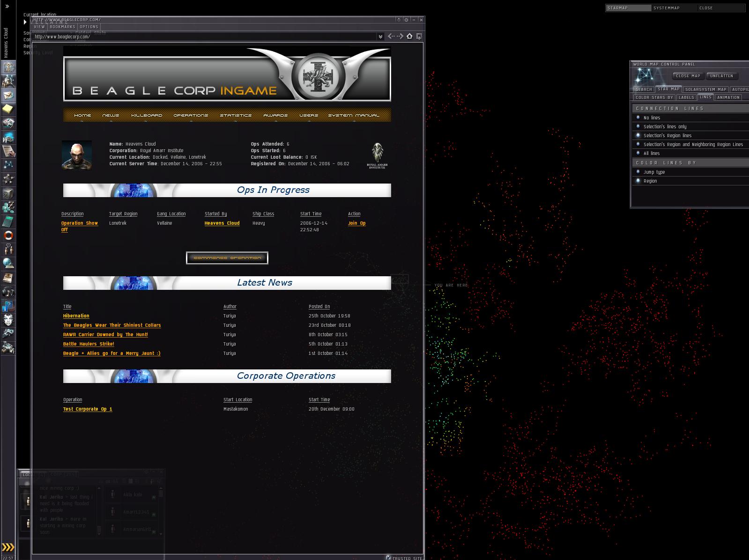Open the Search tab in map panel
749x560 pixels.
pos(644,89)
